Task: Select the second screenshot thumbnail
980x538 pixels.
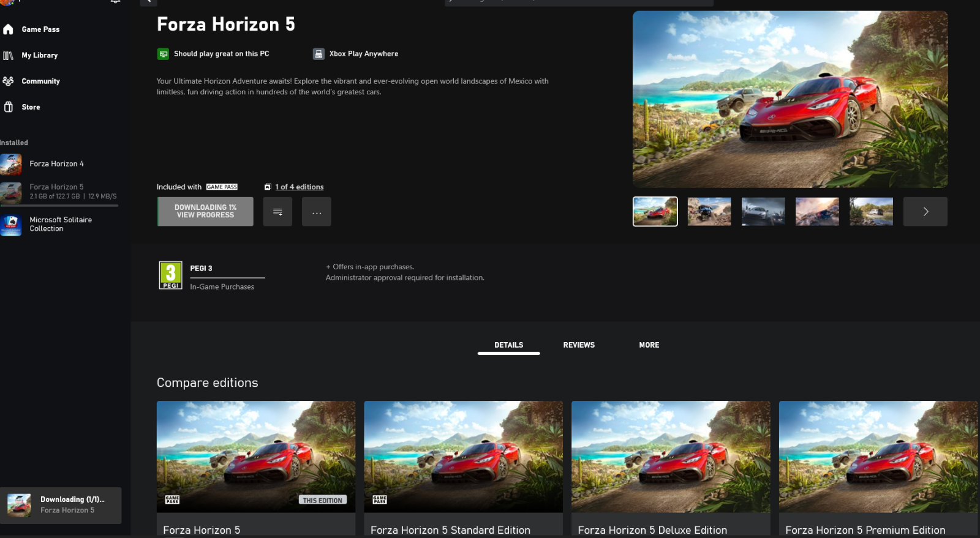Action: tap(709, 212)
